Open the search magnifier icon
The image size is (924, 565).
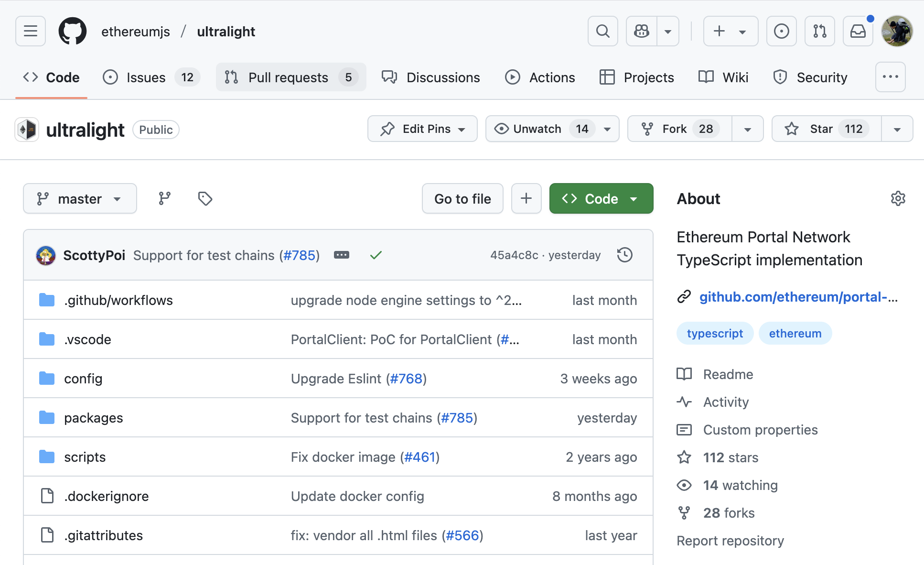(602, 31)
